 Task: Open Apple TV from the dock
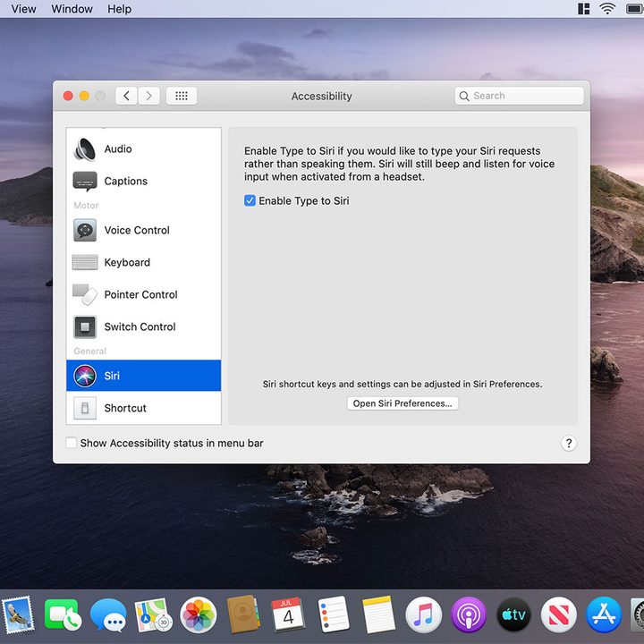coord(513,614)
